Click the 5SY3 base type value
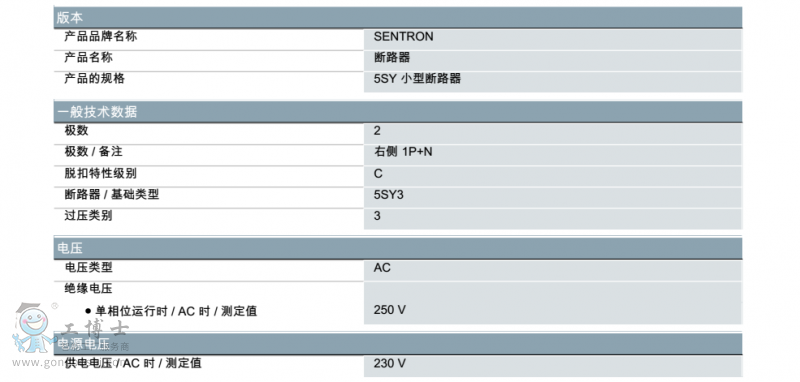This screenshot has height=382, width=800. (x=389, y=195)
